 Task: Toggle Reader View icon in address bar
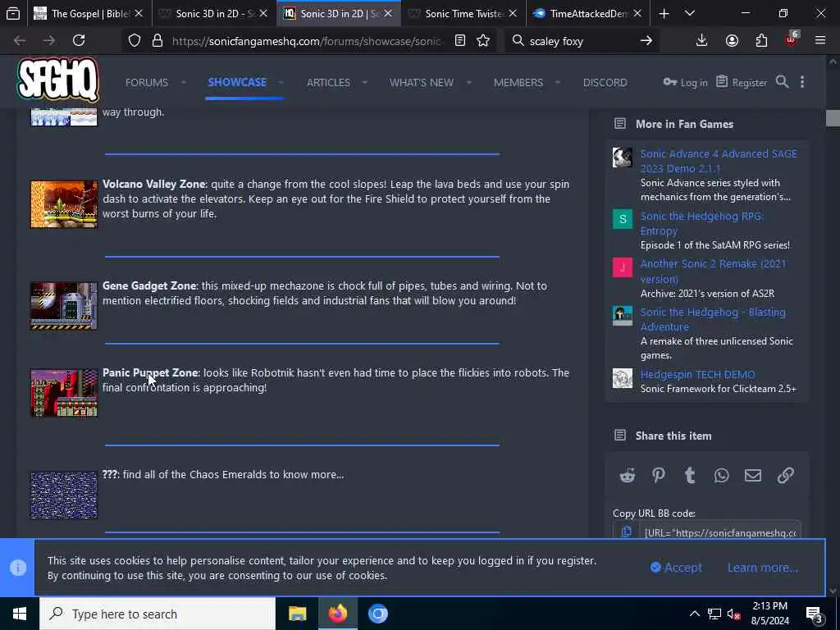[460, 40]
